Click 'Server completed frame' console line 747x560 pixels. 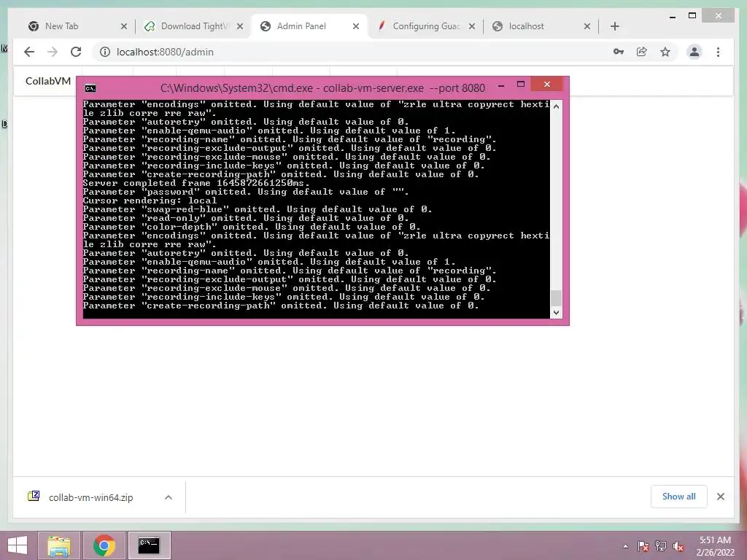pos(196,183)
